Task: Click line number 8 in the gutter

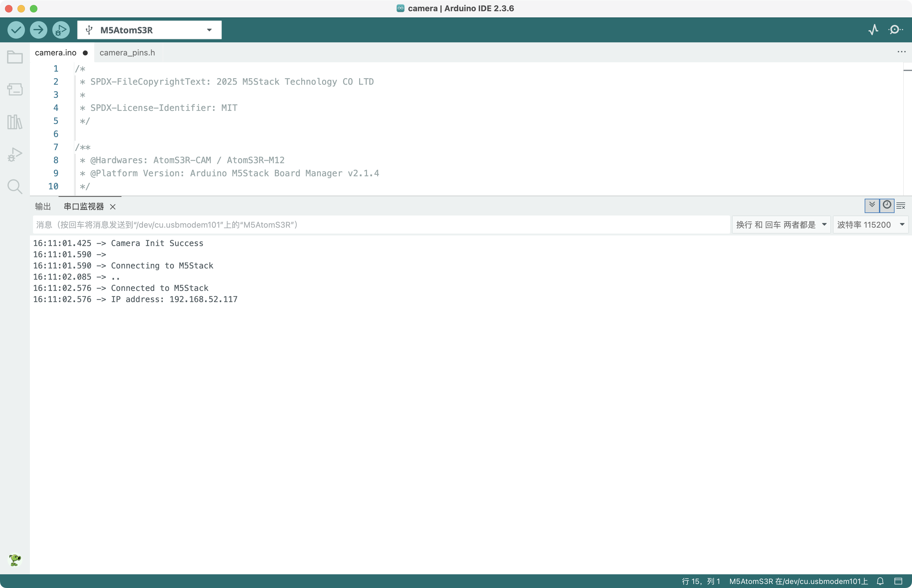Action: coord(56,160)
